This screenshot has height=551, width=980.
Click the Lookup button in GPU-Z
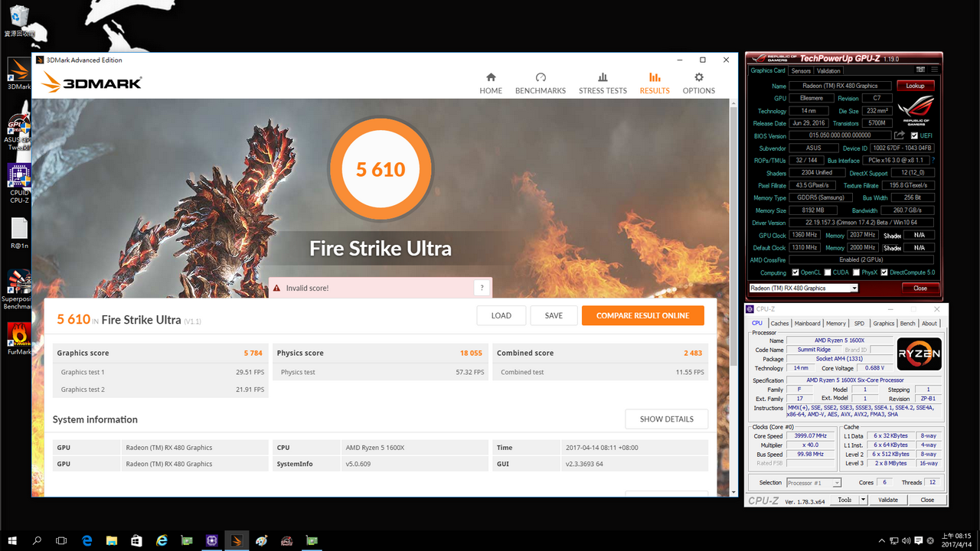point(916,86)
